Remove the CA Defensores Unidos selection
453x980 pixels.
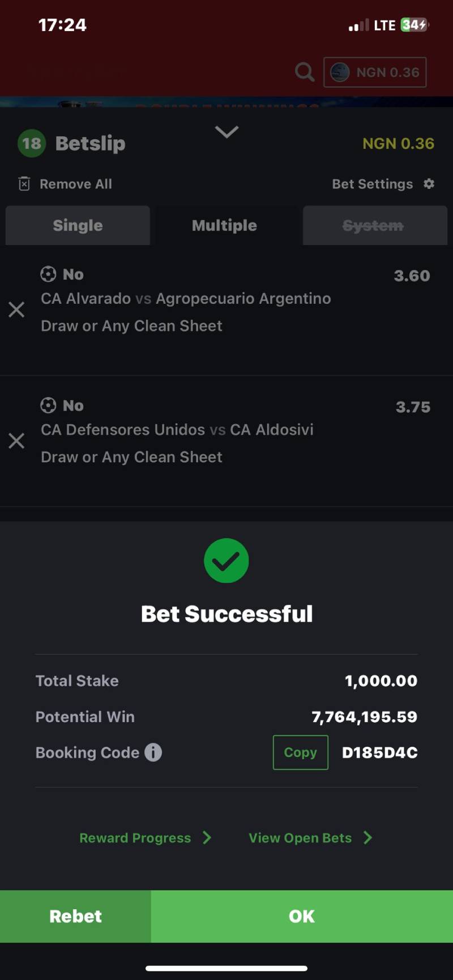(16, 441)
